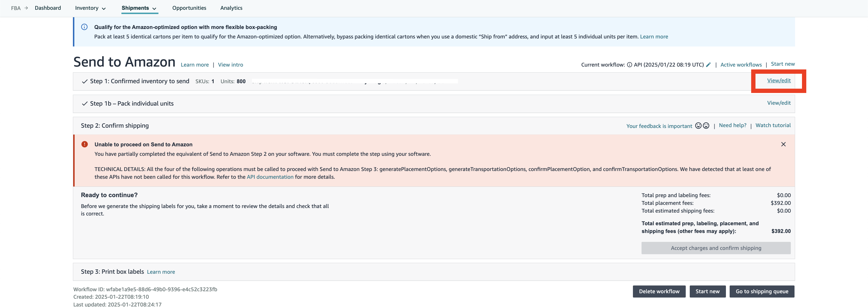Go to the Opportunities tab
This screenshot has width=868, height=307.
(x=189, y=8)
